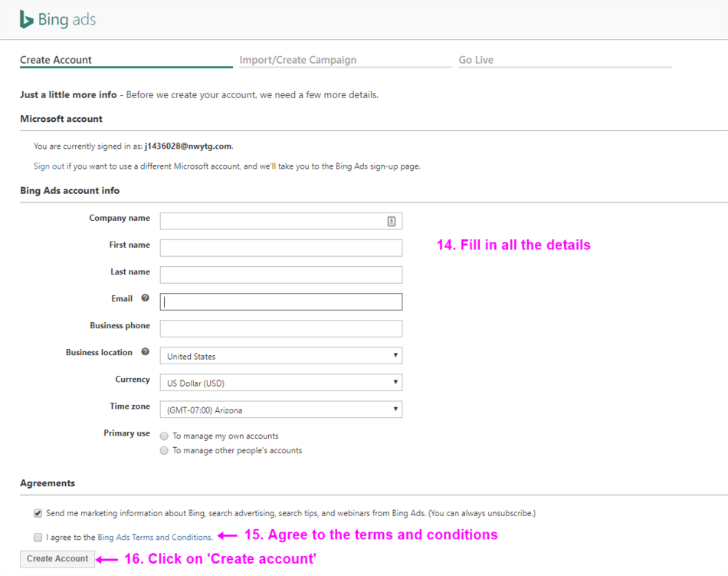
Task: Click the Business location help icon
Action: click(145, 352)
